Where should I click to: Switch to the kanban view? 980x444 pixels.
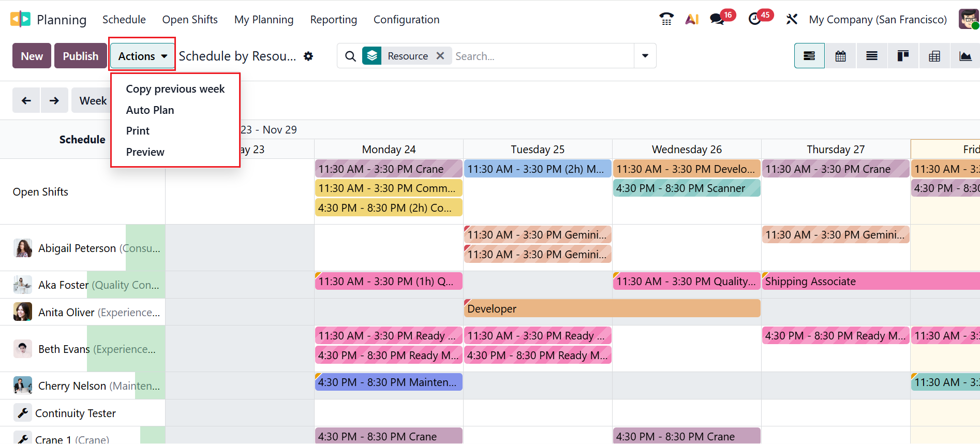point(903,56)
